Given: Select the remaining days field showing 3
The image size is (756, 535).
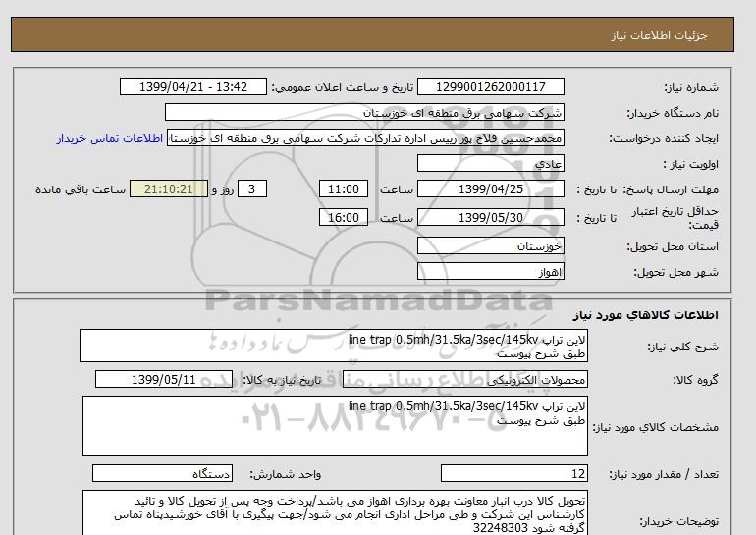Looking at the screenshot, I should click(x=253, y=188).
